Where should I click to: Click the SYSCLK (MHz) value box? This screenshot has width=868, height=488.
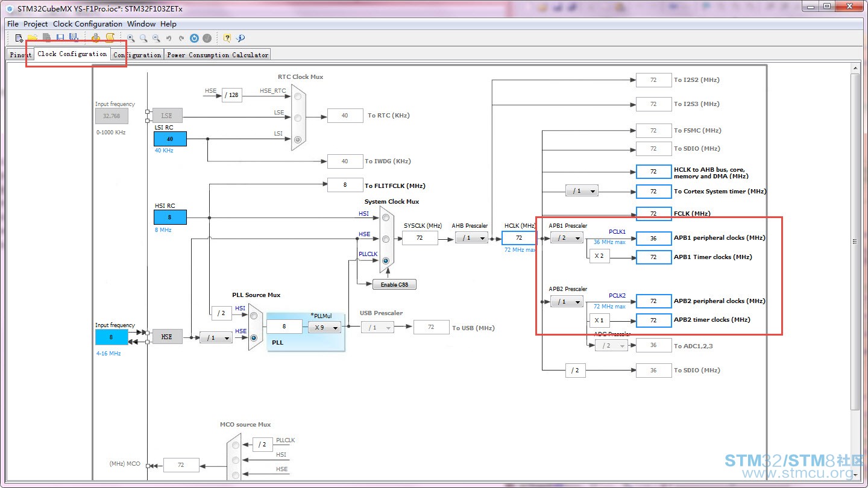tap(420, 238)
